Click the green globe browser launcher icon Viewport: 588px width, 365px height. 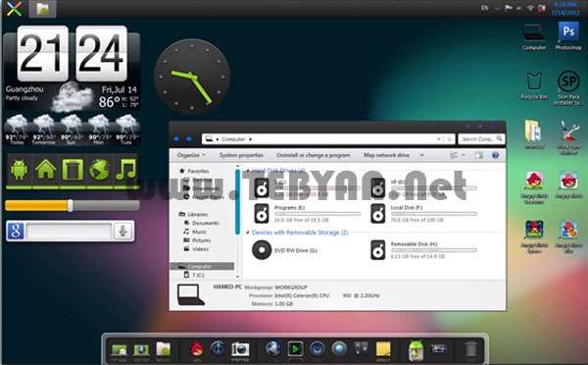(x=99, y=170)
